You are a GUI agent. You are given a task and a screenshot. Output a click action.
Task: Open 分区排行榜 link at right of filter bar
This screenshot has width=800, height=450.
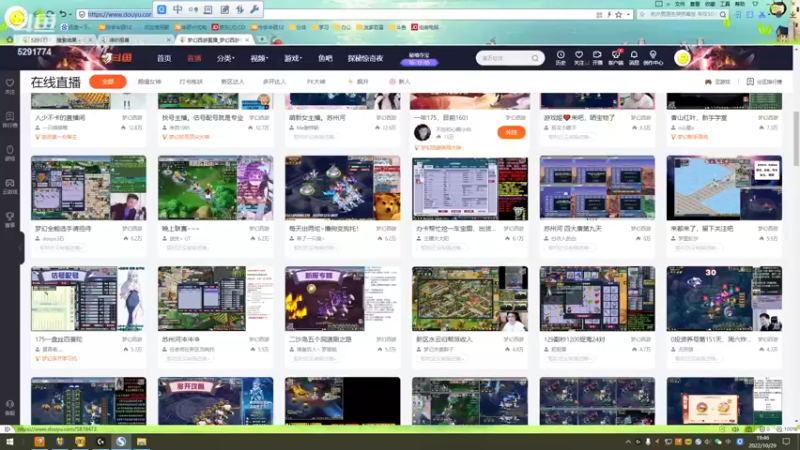764,82
